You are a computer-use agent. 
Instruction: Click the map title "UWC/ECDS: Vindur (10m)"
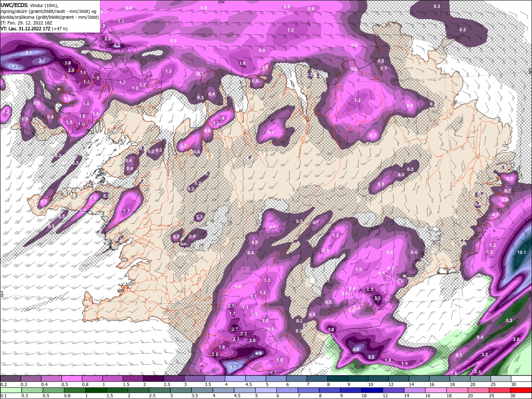pos(30,5)
